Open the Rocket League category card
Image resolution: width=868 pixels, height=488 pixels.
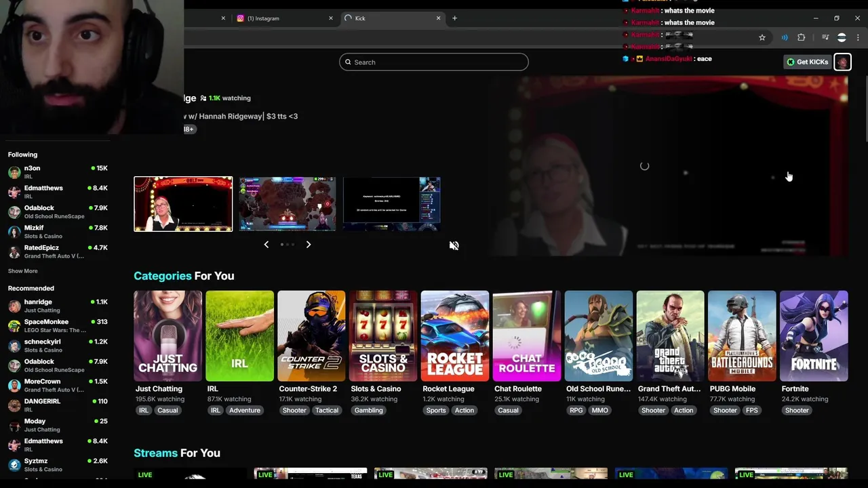(x=455, y=335)
